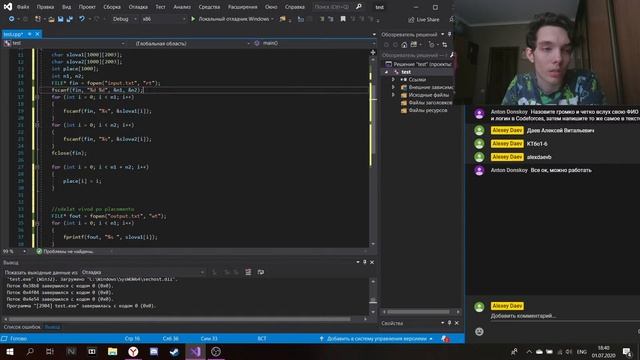Viewport: 640px width, 360px height.
Task: Click the output panel horizontal scrollbar
Action: (x=180, y=319)
